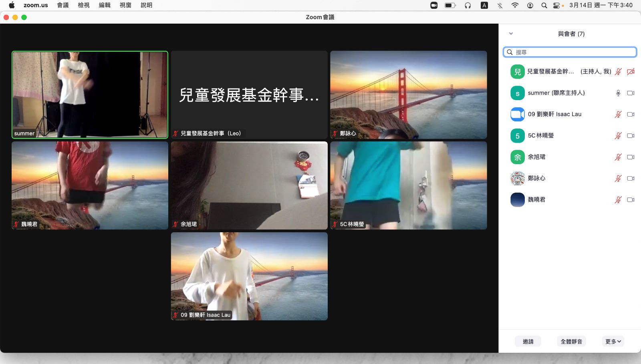Viewport: 641px width, 364px height.
Task: Select 鄭詠心's video tile
Action: (x=409, y=95)
